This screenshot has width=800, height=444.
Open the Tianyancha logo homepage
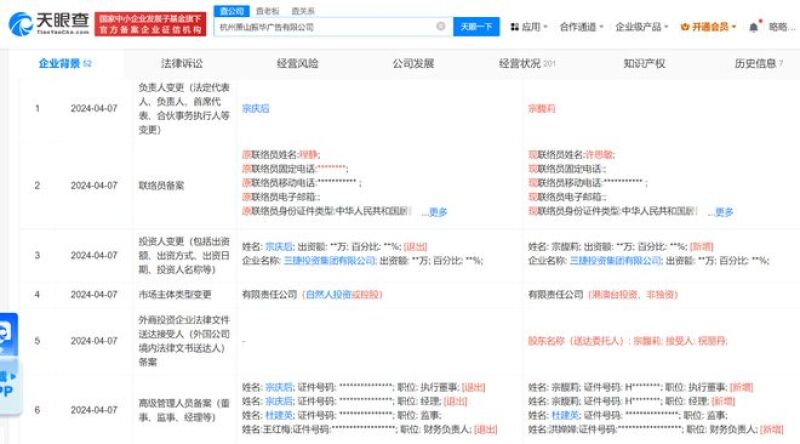point(49,23)
